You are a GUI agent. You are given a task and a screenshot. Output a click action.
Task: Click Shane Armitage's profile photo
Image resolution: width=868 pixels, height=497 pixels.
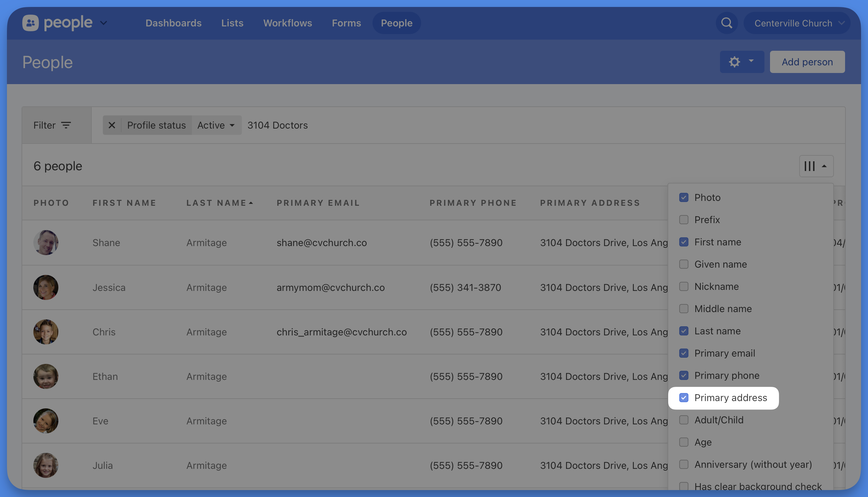point(46,243)
